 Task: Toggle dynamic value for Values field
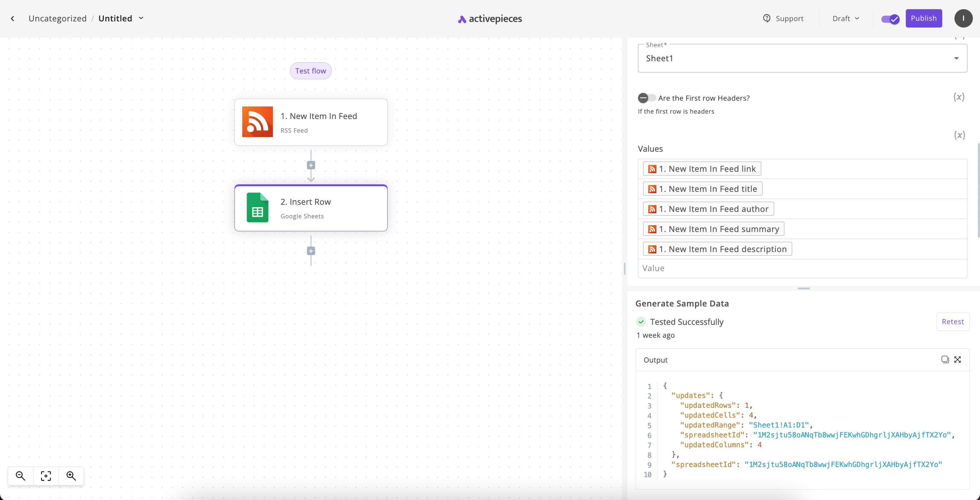coord(959,135)
